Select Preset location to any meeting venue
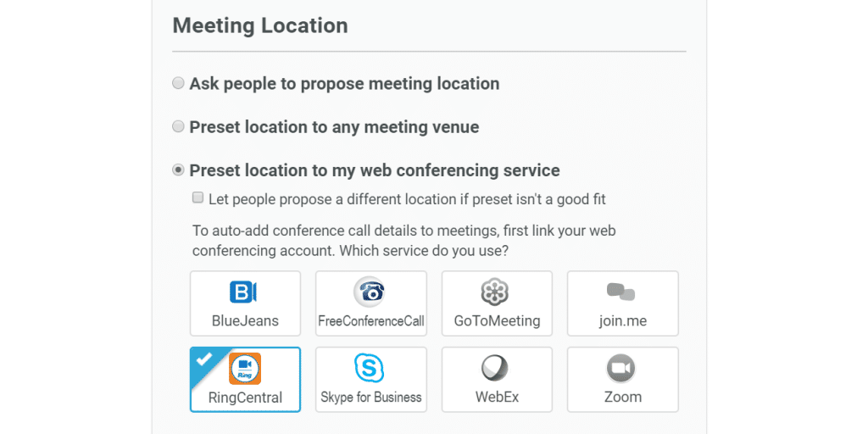This screenshot has height=434, width=868. point(178,126)
